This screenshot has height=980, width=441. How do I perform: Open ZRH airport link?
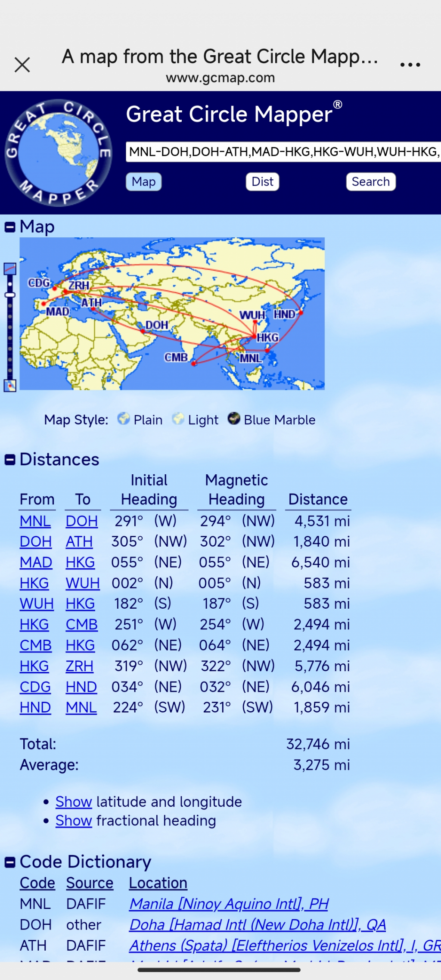click(x=79, y=666)
